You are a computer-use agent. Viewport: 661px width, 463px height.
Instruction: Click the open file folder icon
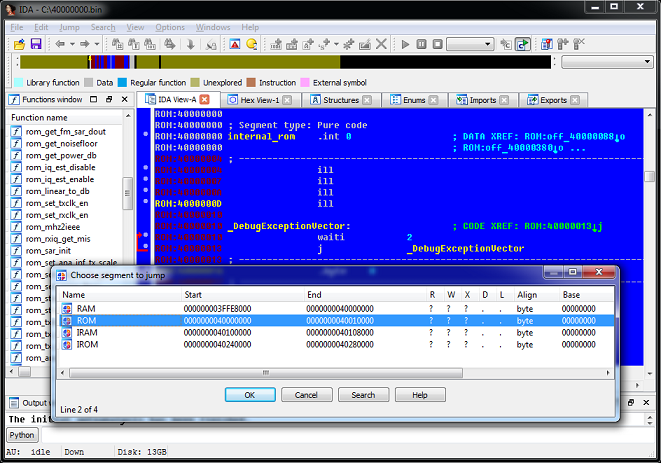(x=19, y=45)
